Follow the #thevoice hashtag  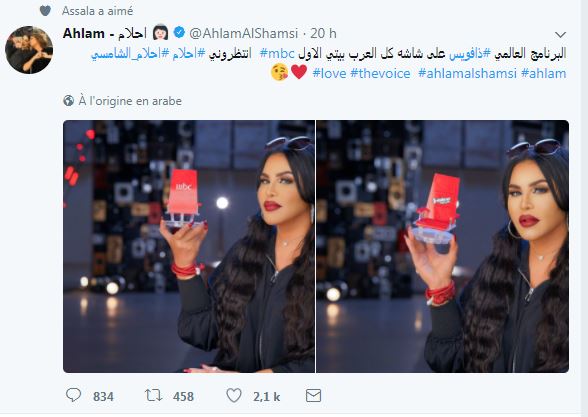(380, 73)
